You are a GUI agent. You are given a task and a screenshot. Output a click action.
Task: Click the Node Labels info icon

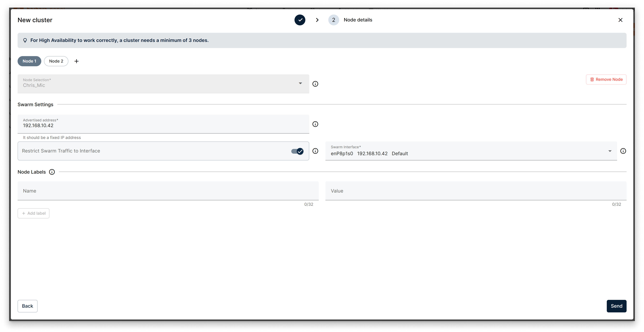pos(52,172)
